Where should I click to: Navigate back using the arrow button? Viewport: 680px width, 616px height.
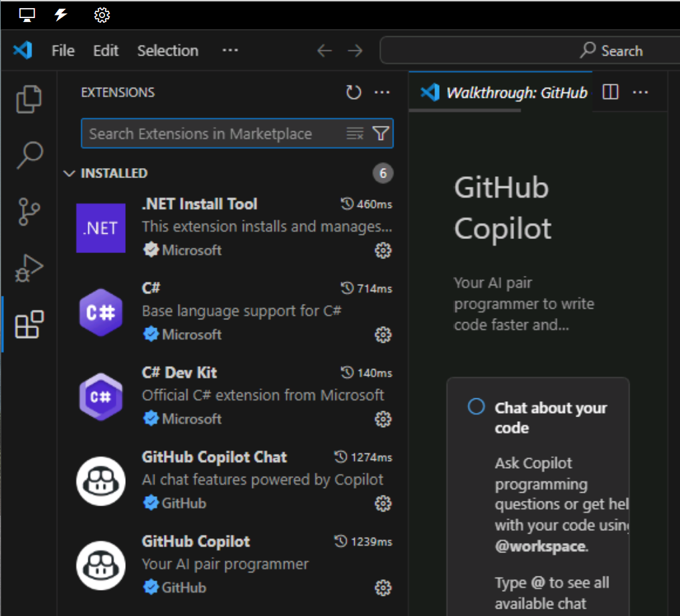325,50
